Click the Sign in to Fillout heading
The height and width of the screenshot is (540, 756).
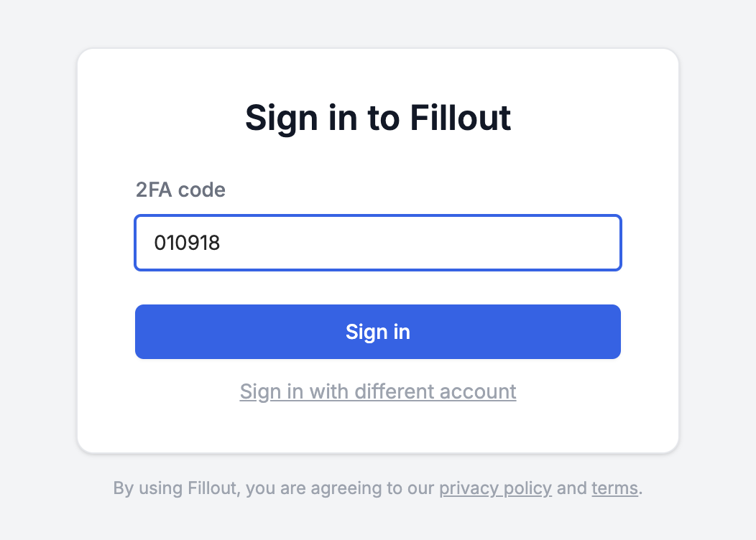coord(377,118)
